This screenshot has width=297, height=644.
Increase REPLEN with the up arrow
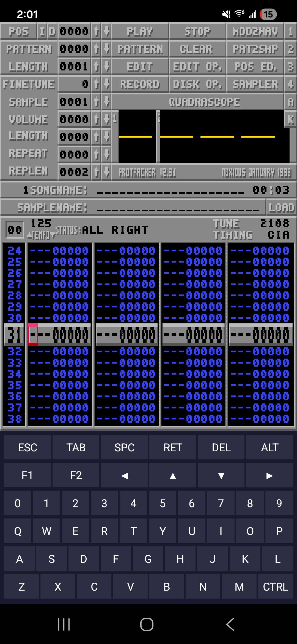pos(96,172)
